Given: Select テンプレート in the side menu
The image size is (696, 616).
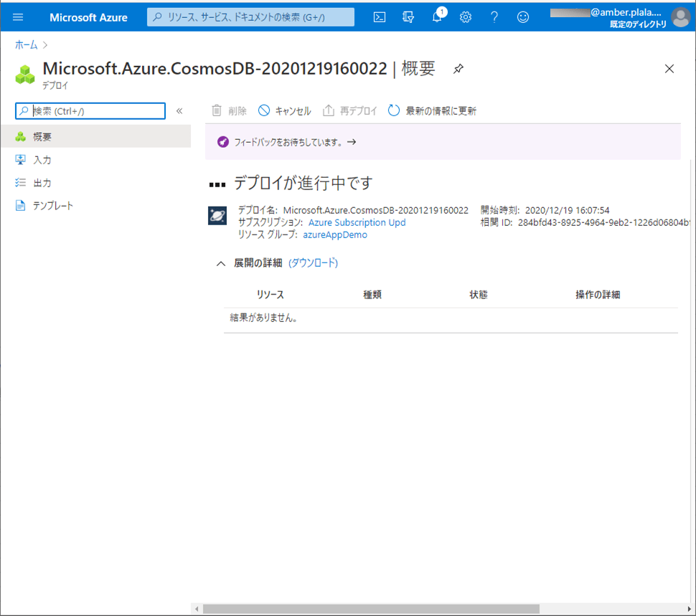Looking at the screenshot, I should point(96,206).
